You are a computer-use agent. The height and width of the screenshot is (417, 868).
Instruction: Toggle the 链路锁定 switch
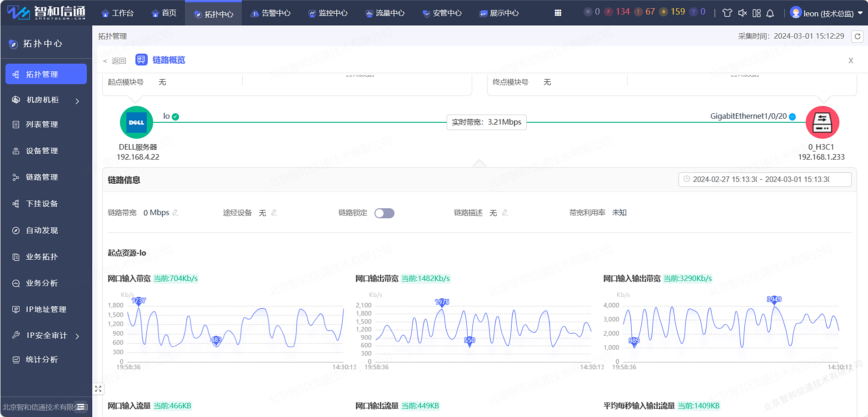tap(384, 213)
